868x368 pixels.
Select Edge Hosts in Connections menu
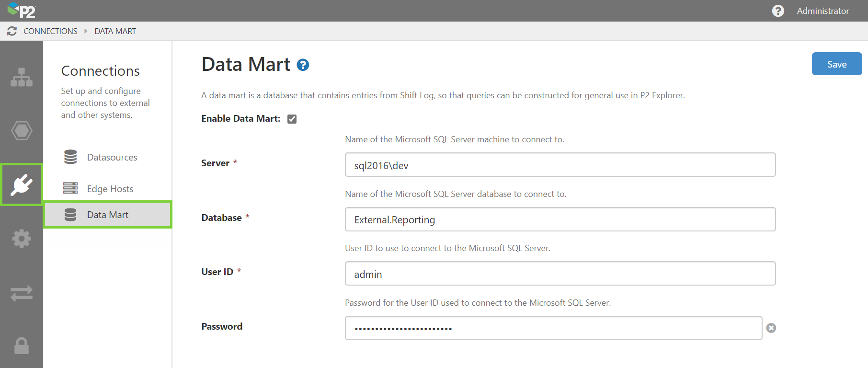tap(110, 189)
